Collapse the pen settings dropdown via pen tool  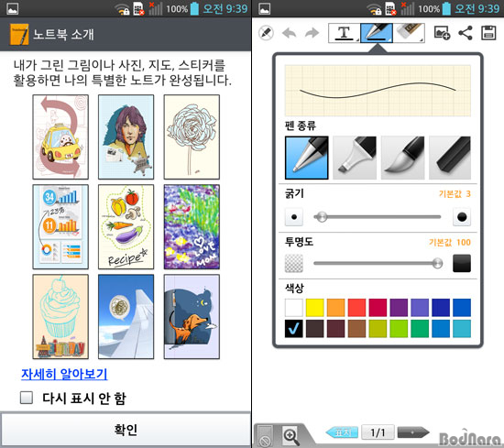pos(377,33)
